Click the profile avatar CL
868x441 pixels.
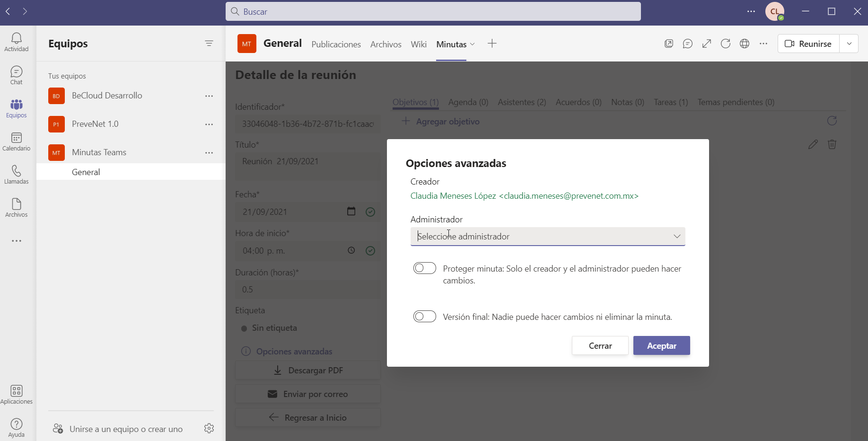775,11
